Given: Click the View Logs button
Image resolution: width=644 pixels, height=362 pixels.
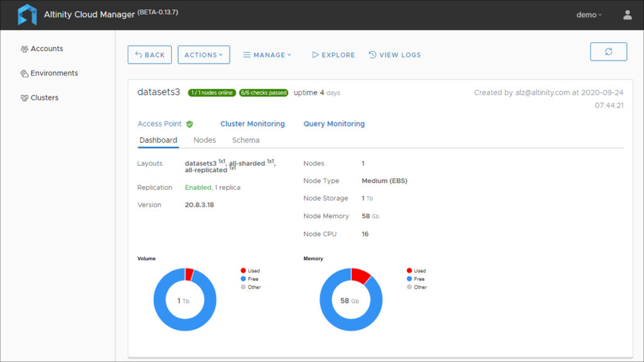Looking at the screenshot, I should [395, 55].
